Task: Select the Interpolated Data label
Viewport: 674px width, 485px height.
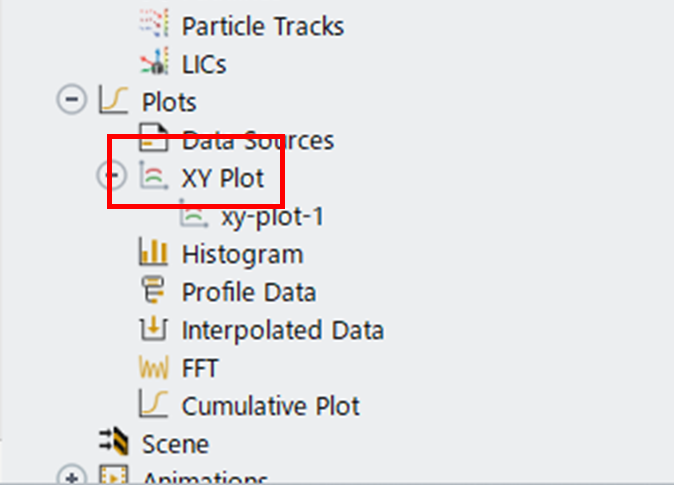Action: [283, 330]
